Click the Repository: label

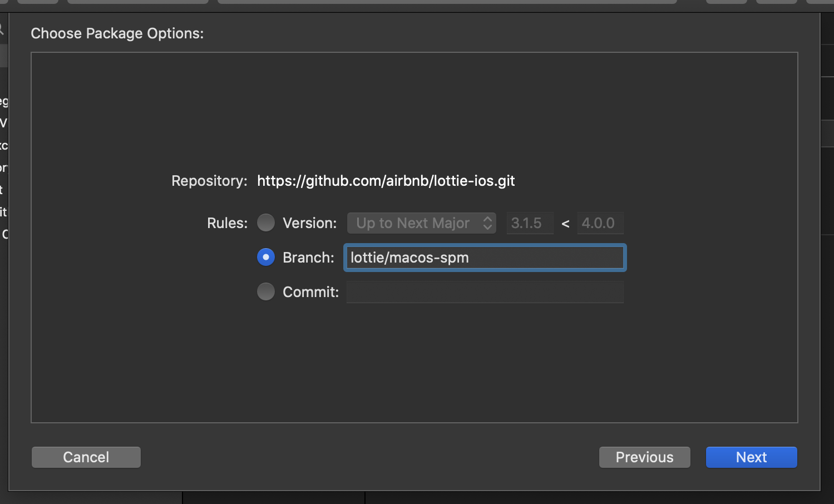click(209, 181)
